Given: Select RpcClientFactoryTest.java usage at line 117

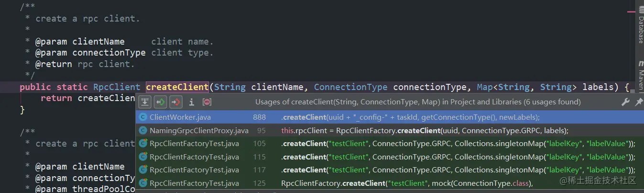Looking at the screenshot, I should point(390,170).
